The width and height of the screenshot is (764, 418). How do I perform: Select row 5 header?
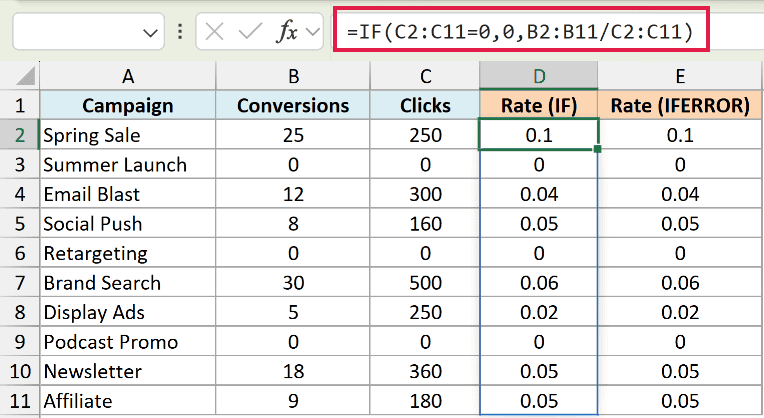pyautogui.click(x=19, y=224)
